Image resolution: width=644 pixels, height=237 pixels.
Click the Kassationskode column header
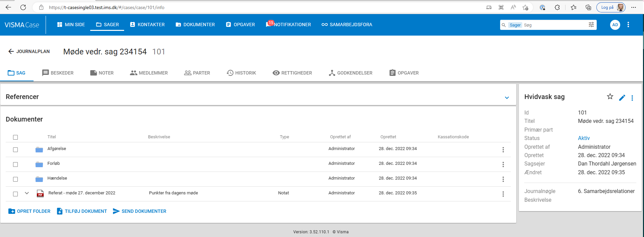(453, 137)
